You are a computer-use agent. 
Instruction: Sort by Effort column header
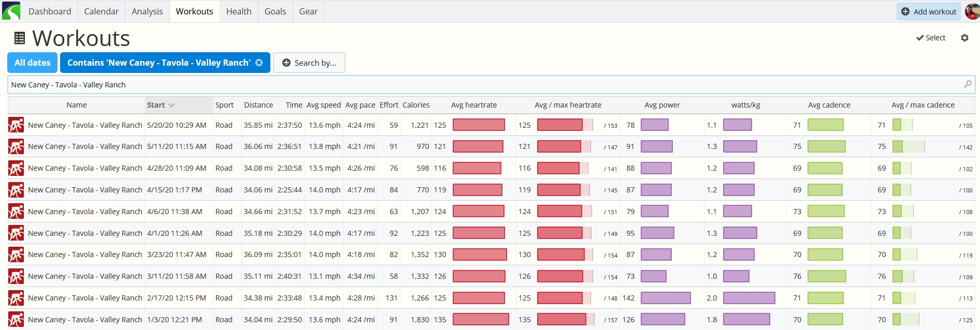389,105
